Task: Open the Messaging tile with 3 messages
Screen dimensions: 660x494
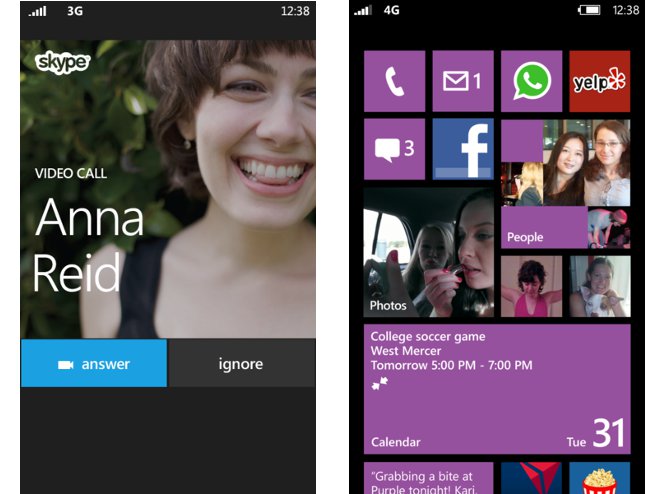Action: coord(394,149)
